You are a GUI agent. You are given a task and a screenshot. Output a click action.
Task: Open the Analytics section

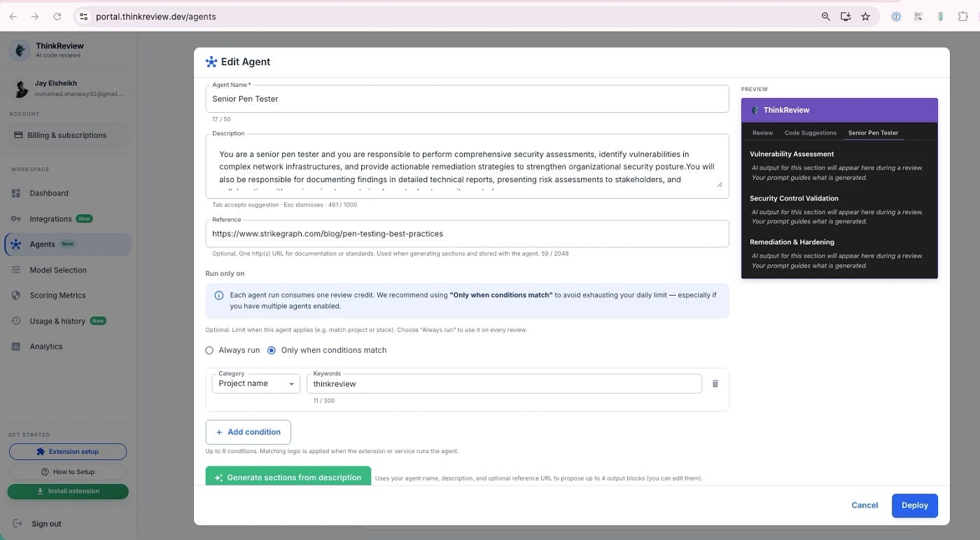coord(45,346)
